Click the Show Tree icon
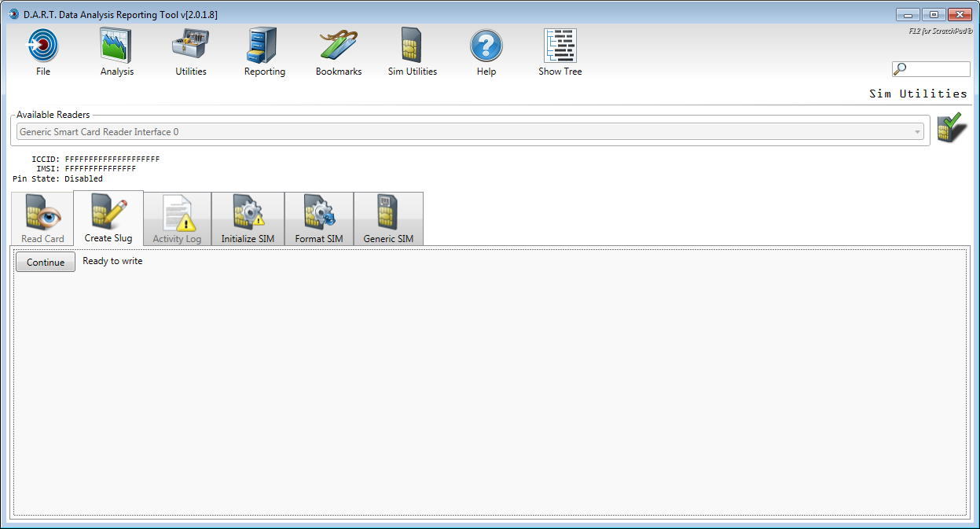The height and width of the screenshot is (529, 980). coord(560,46)
